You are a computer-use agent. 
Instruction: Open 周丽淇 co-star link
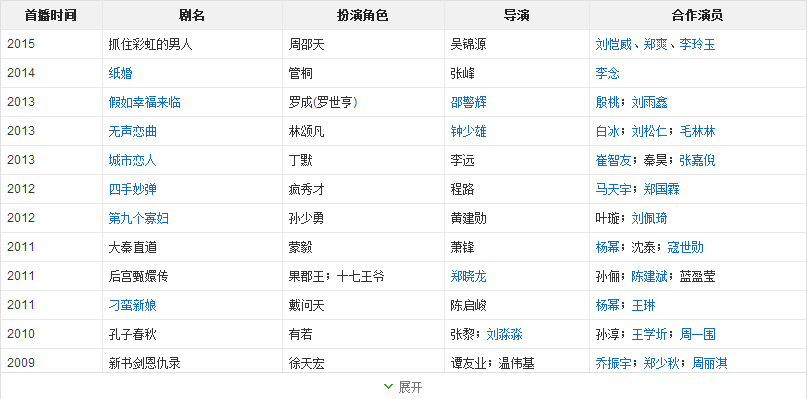tap(710, 363)
